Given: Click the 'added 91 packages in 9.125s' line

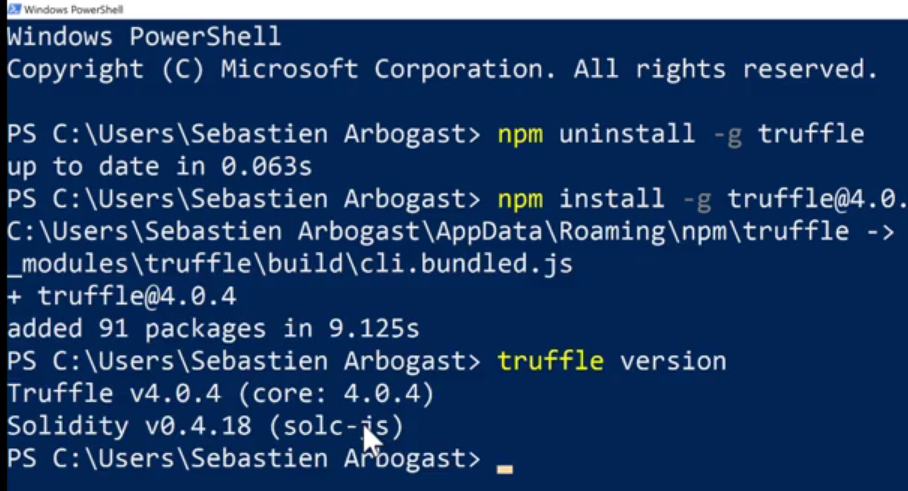Looking at the screenshot, I should [213, 328].
